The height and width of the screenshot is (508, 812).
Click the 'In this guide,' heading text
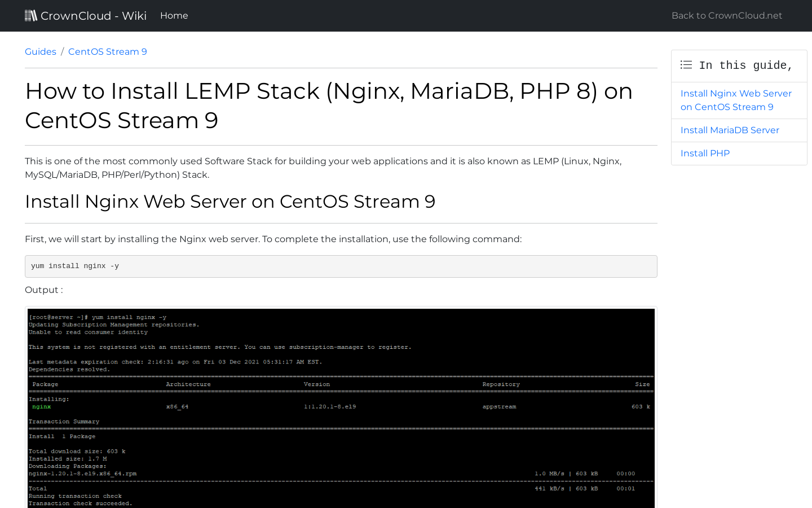click(745, 65)
